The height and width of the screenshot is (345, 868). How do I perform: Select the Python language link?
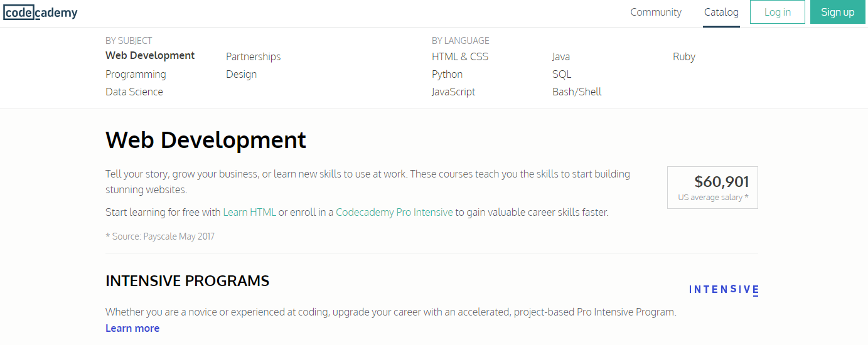[x=447, y=74]
